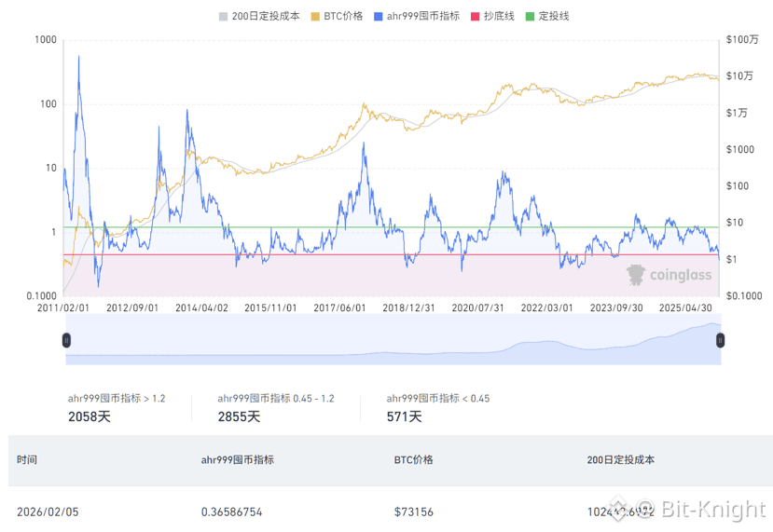The width and height of the screenshot is (773, 532).
Task: Click the blue ahr999 legend swatch
Action: [379, 17]
